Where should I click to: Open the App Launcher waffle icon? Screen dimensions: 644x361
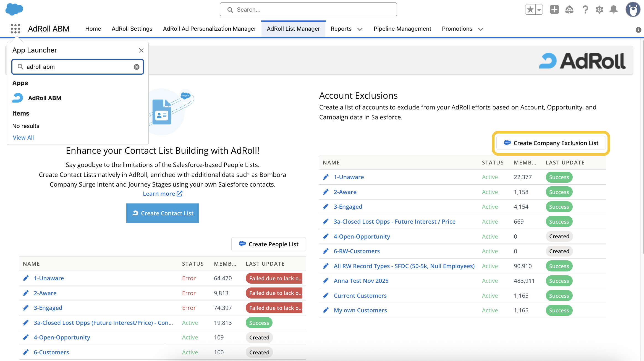pyautogui.click(x=15, y=29)
